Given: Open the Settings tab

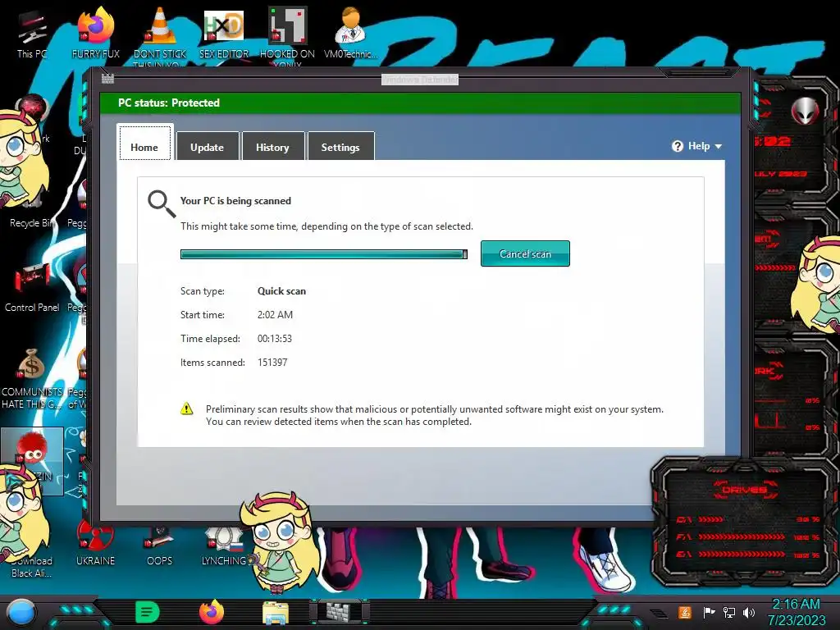Looking at the screenshot, I should tap(340, 146).
